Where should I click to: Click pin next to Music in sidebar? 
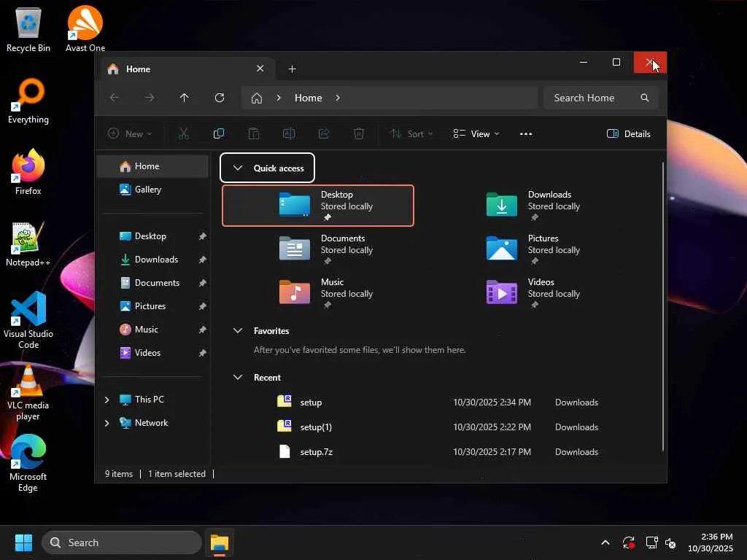(x=203, y=330)
